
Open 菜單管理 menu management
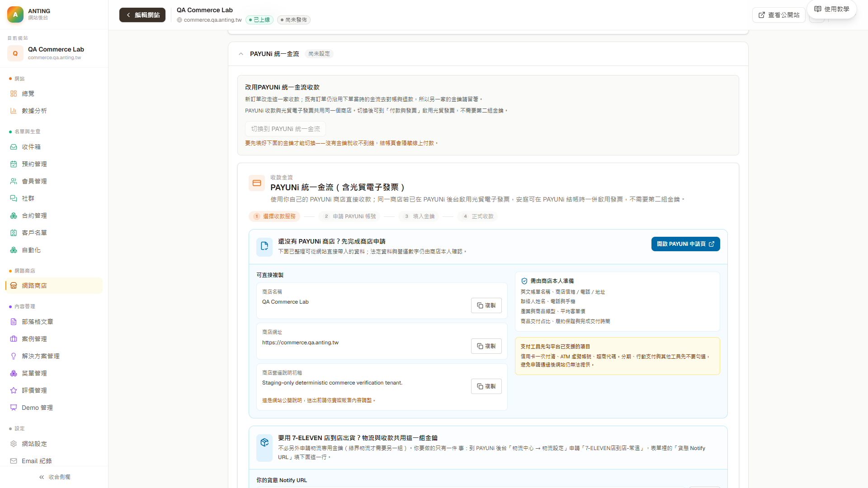coord(54,373)
